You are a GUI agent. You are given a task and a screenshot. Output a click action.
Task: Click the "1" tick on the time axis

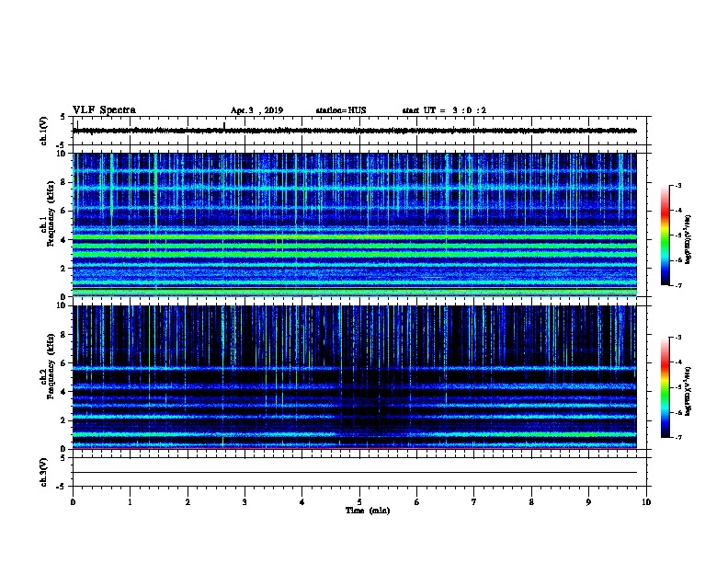click(130, 502)
